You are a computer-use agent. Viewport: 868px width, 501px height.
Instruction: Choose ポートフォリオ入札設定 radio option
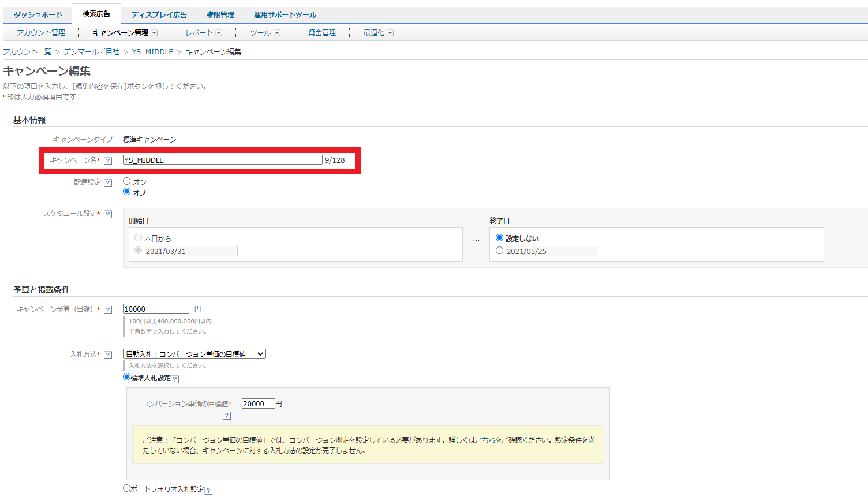click(127, 488)
